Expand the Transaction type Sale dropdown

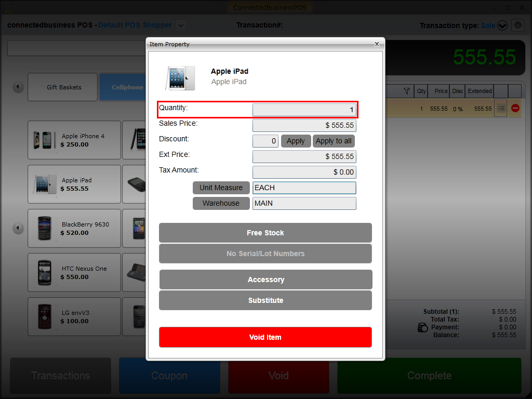tap(502, 25)
